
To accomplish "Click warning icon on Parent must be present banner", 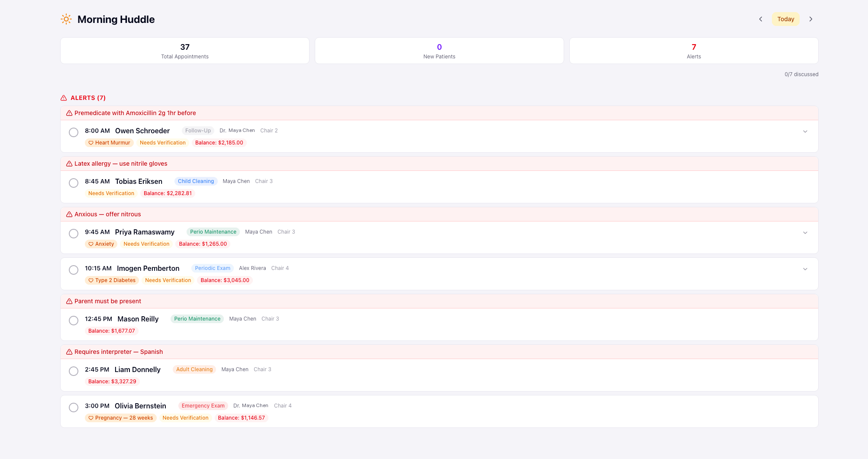I will [69, 301].
